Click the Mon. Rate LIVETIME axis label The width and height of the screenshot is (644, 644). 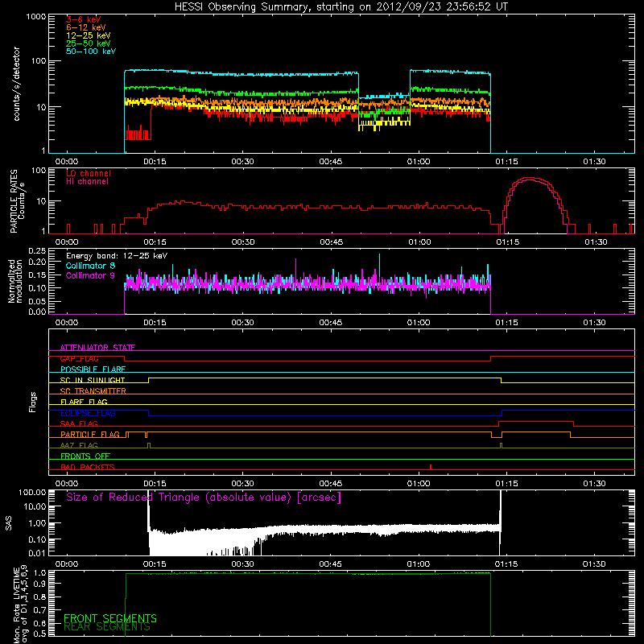pyautogui.click(x=21, y=605)
